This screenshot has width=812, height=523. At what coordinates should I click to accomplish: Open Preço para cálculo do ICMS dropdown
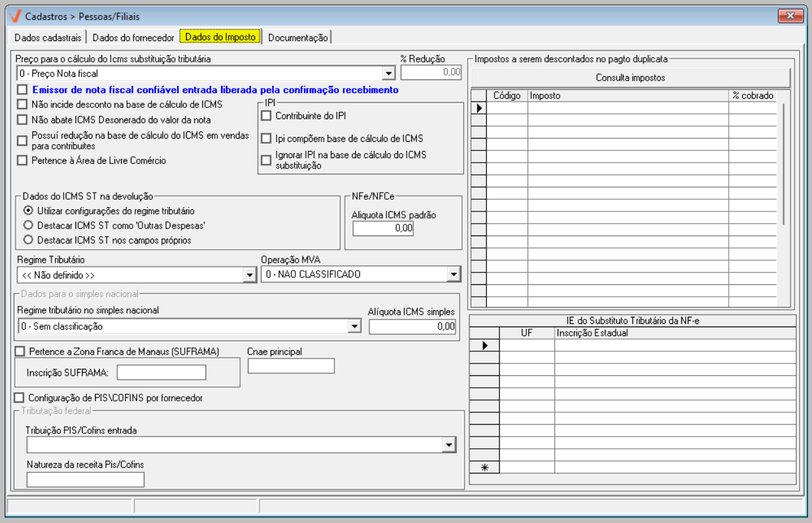tap(388, 74)
